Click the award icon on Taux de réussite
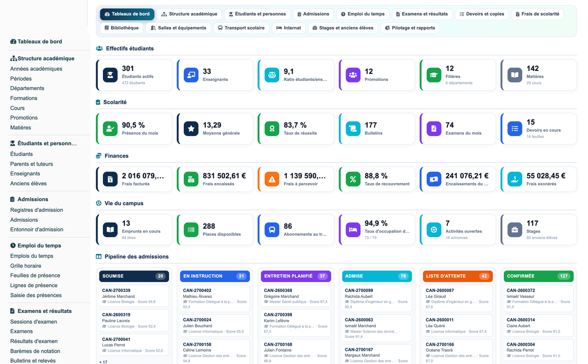Screen dimensions: 588x364 (272, 129)
